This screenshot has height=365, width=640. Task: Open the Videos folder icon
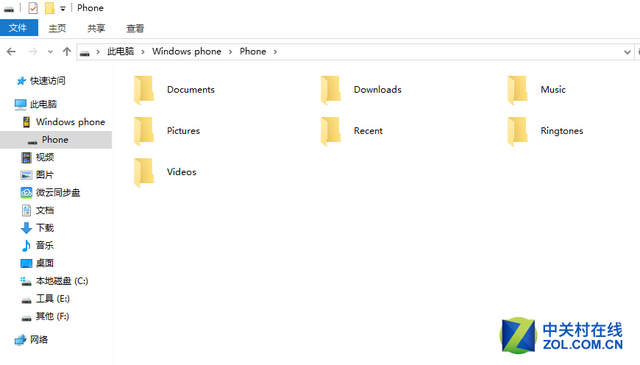pos(144,172)
